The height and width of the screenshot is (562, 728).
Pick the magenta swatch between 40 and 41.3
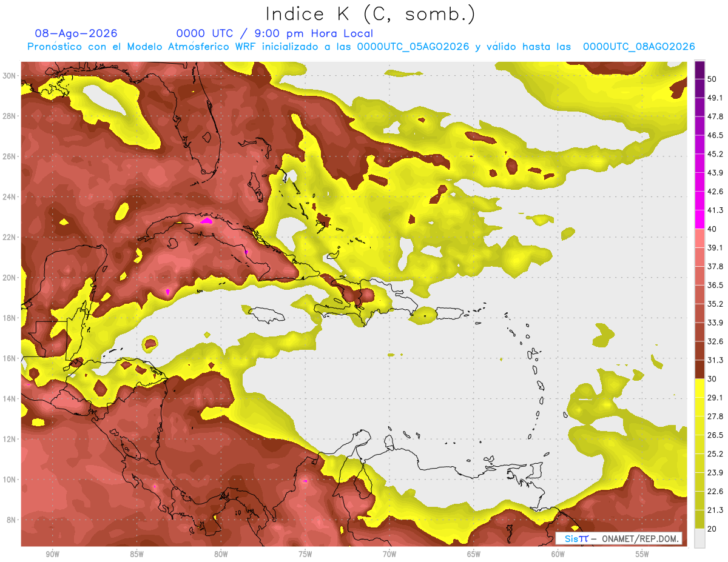coord(699,219)
